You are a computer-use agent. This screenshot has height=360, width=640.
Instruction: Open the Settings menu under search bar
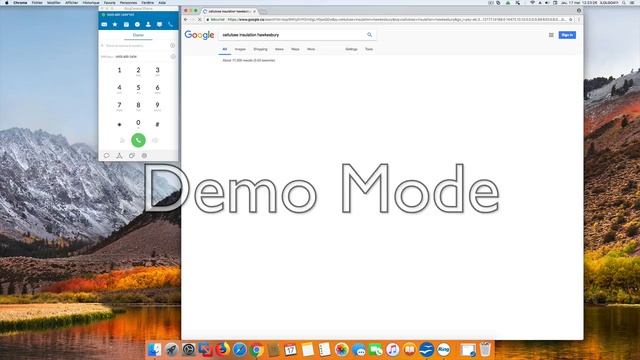coord(351,49)
